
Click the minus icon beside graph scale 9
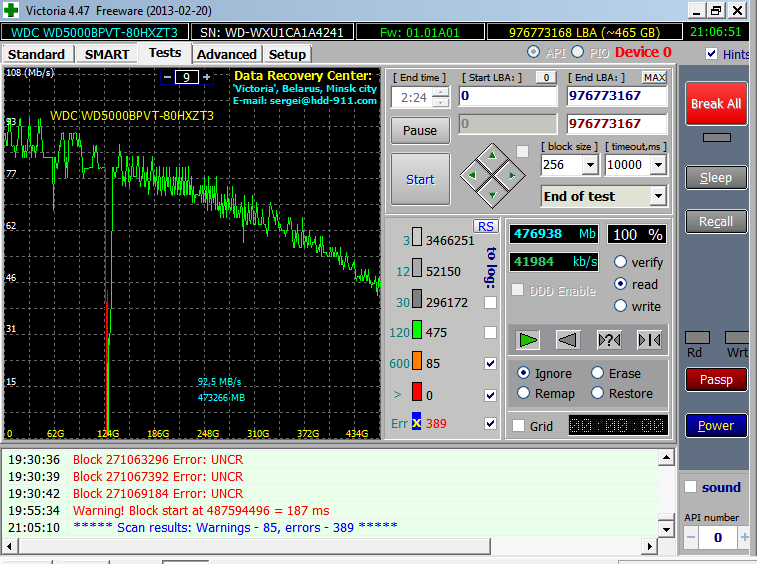click(x=166, y=77)
